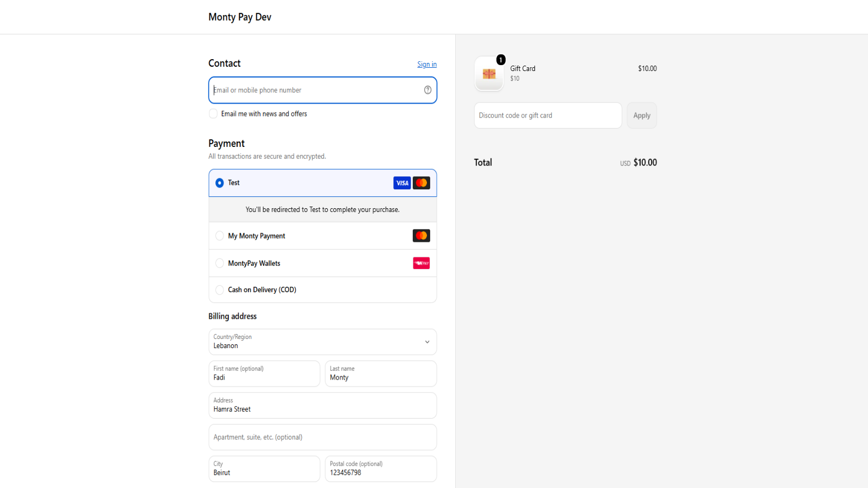Open the Country/Region dropdown

click(323, 342)
